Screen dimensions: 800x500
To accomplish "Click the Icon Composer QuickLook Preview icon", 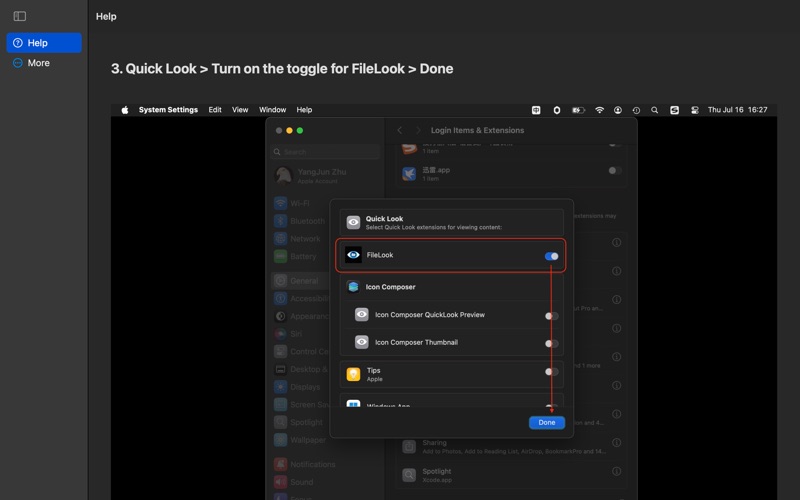I will 362,314.
